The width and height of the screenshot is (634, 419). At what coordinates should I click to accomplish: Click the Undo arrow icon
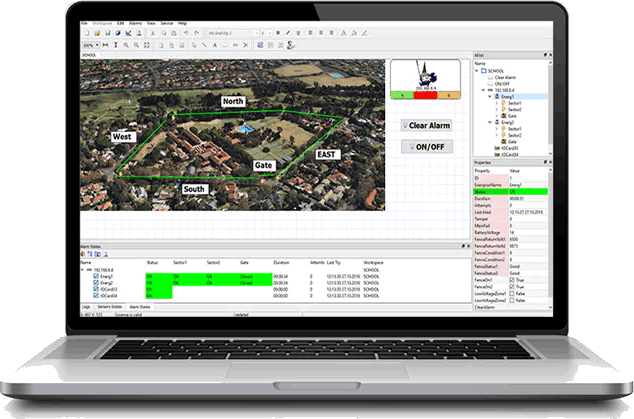point(186,33)
